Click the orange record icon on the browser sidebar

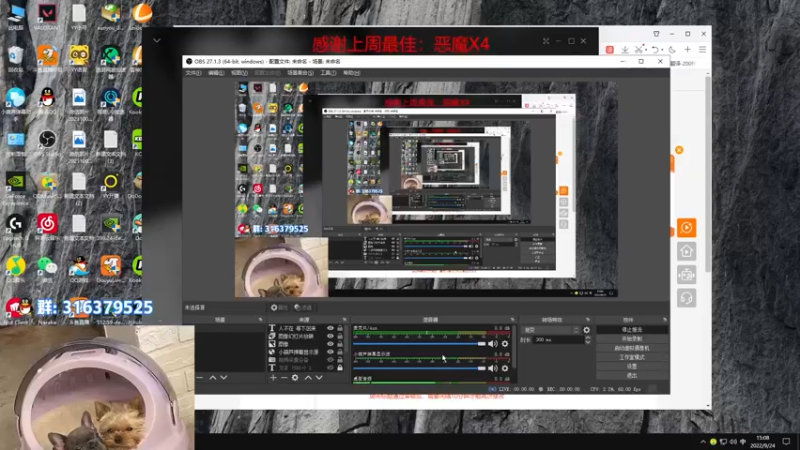coord(687,228)
